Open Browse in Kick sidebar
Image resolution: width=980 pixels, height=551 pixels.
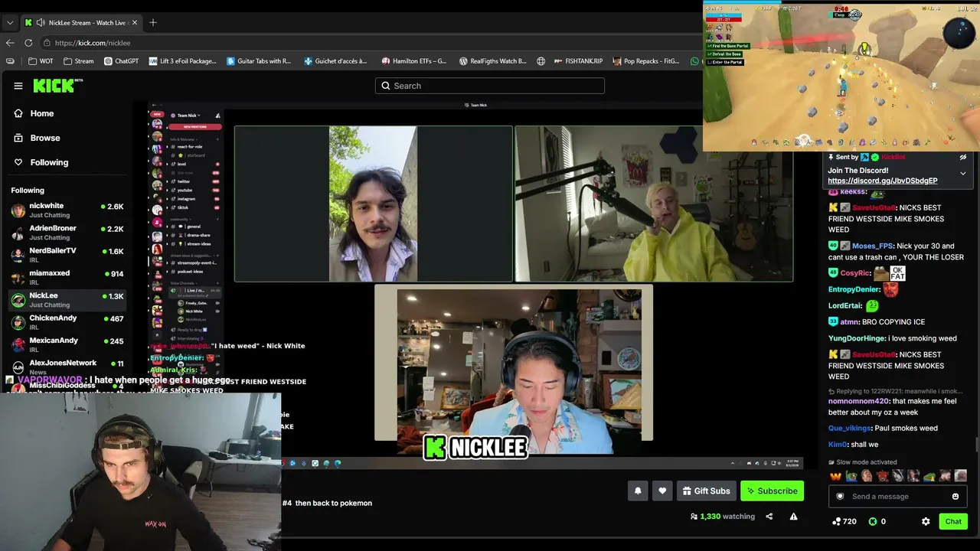[37, 138]
